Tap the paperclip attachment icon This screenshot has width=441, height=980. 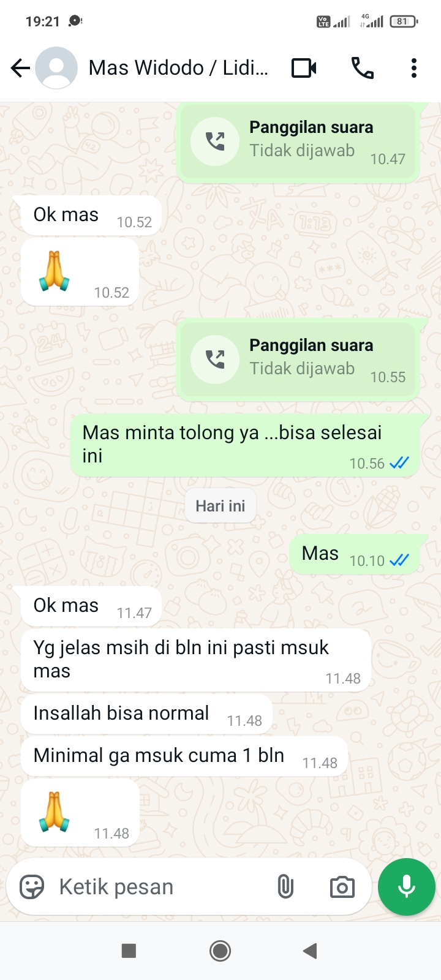pyautogui.click(x=285, y=886)
